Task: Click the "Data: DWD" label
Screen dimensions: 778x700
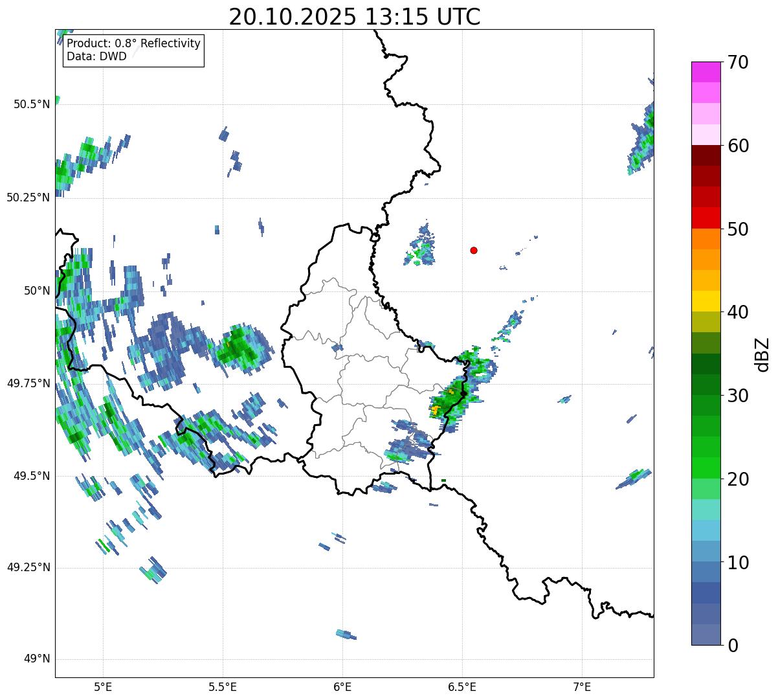Action: pyautogui.click(x=96, y=56)
